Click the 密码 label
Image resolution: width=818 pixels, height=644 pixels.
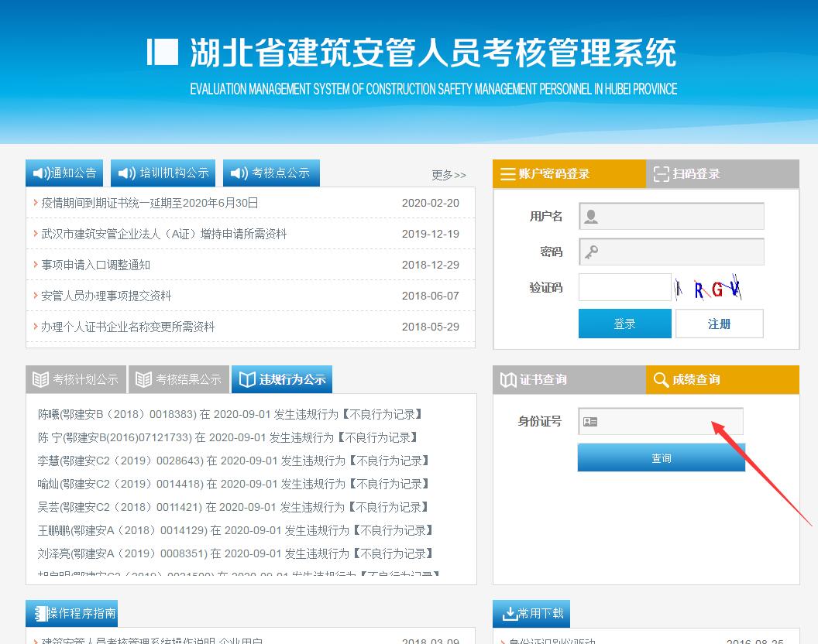(551, 252)
